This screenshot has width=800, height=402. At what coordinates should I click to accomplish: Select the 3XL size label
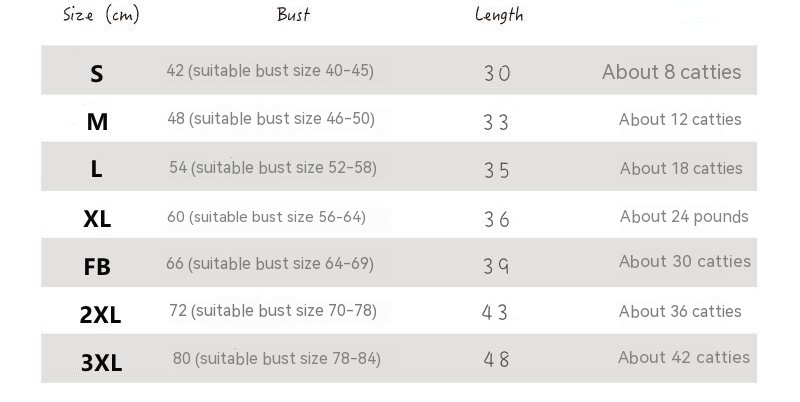101,363
